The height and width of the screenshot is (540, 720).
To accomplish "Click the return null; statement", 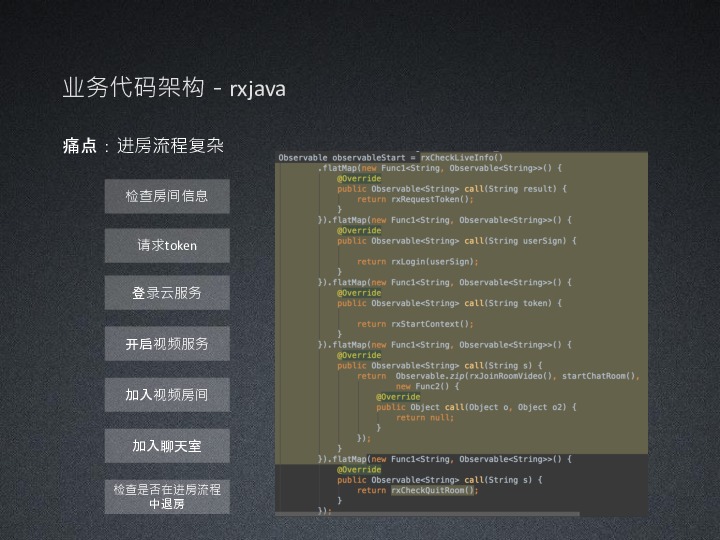I will (x=424, y=417).
